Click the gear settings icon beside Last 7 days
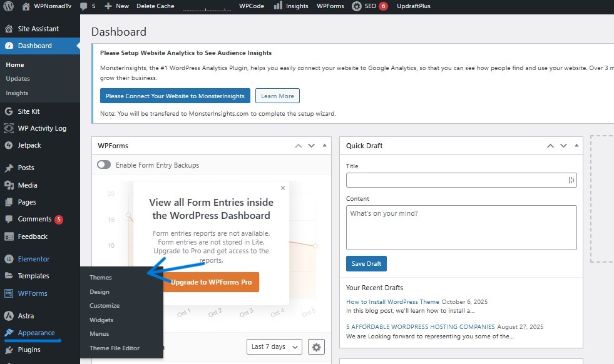This screenshot has height=364, width=614. 317,346
